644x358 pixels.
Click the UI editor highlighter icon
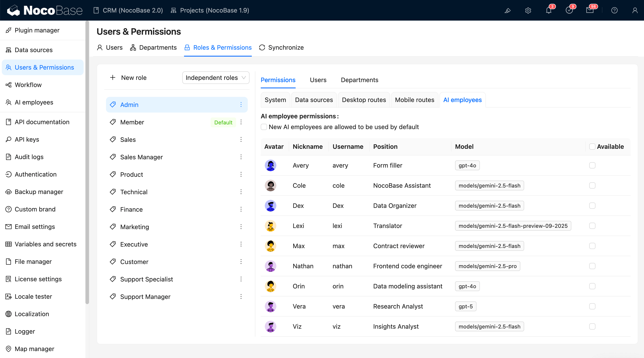pyautogui.click(x=507, y=10)
